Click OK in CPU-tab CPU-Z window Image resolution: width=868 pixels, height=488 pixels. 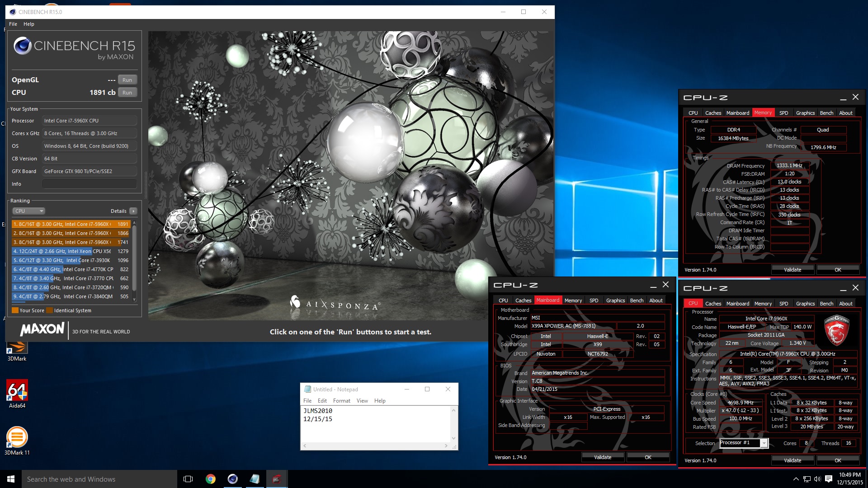coord(838,460)
